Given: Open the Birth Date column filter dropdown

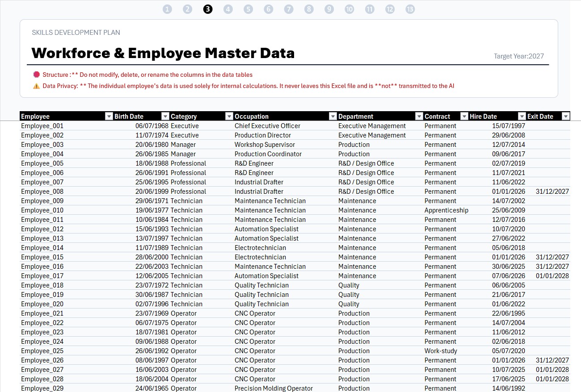Looking at the screenshot, I should click(165, 117).
